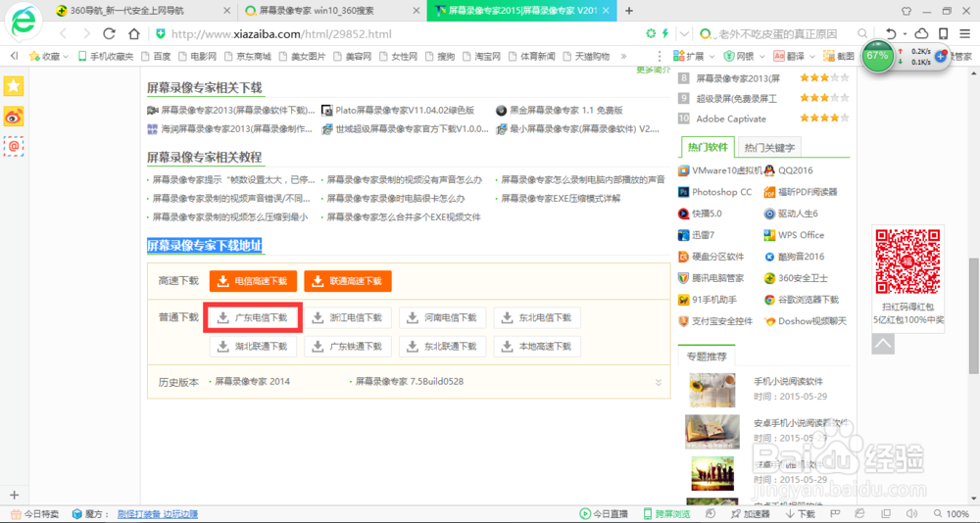Screen dimensions: 980x523
Task: Open 下载 manager in status bar
Action: point(800,513)
